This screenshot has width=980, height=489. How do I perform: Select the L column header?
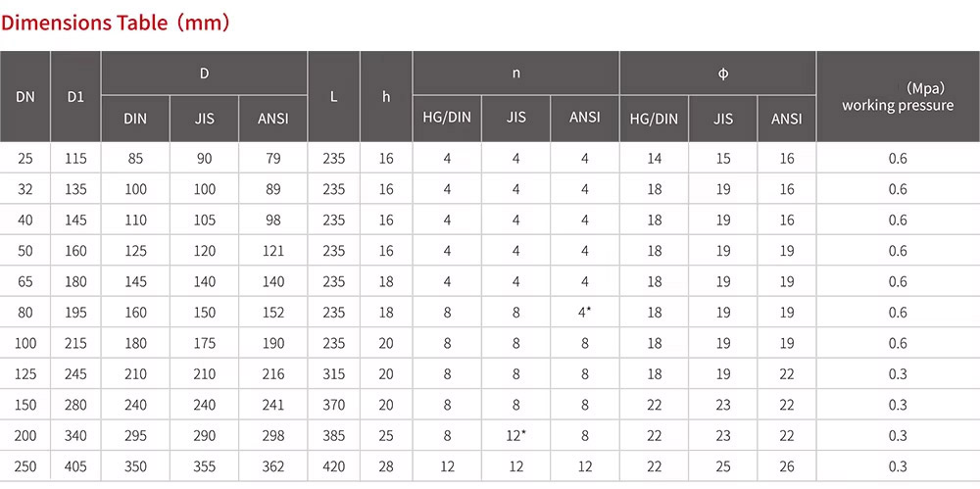(334, 96)
